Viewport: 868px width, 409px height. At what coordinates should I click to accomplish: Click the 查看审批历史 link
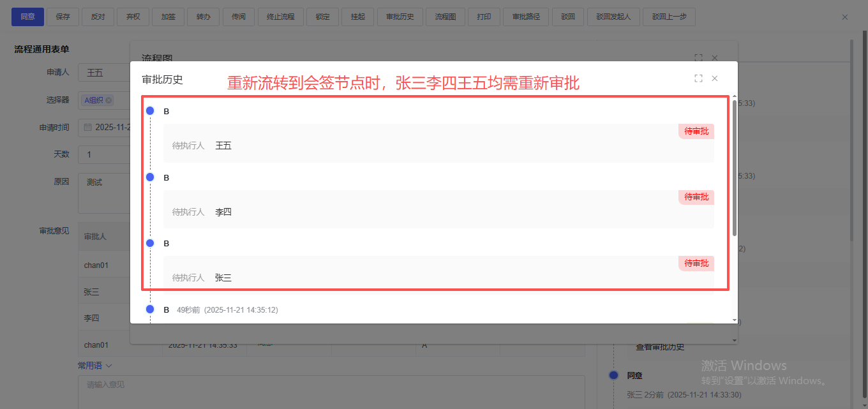[660, 347]
